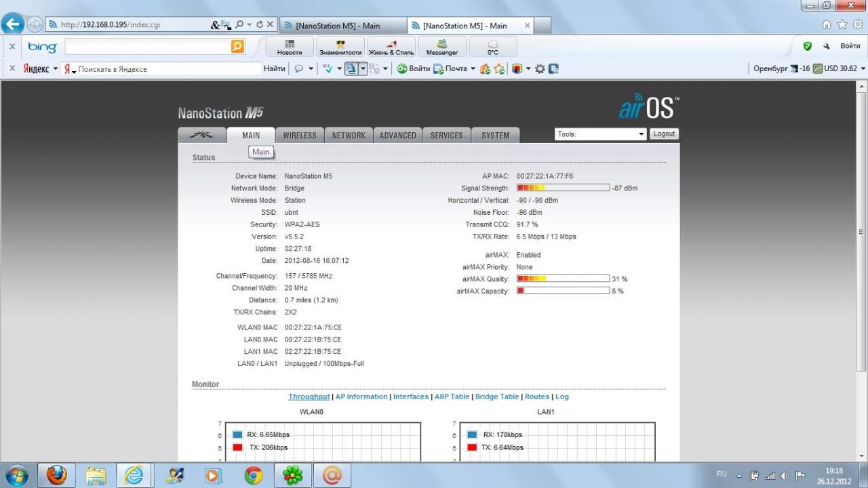Image resolution: width=868 pixels, height=488 pixels.
Task: Open the Знаменитости Bing bar button
Action: (340, 47)
